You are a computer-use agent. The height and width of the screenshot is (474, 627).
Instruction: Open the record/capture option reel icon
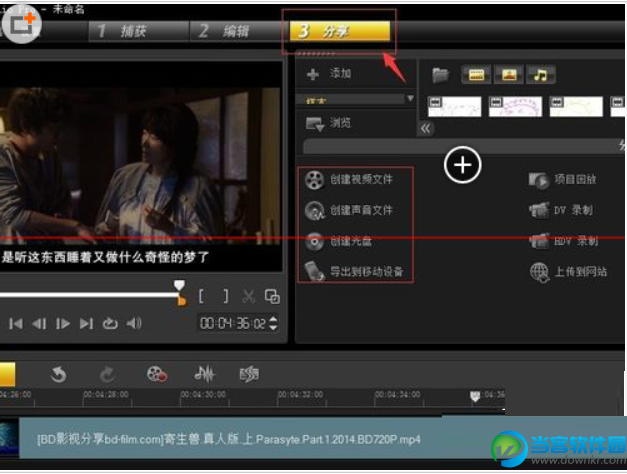click(157, 375)
